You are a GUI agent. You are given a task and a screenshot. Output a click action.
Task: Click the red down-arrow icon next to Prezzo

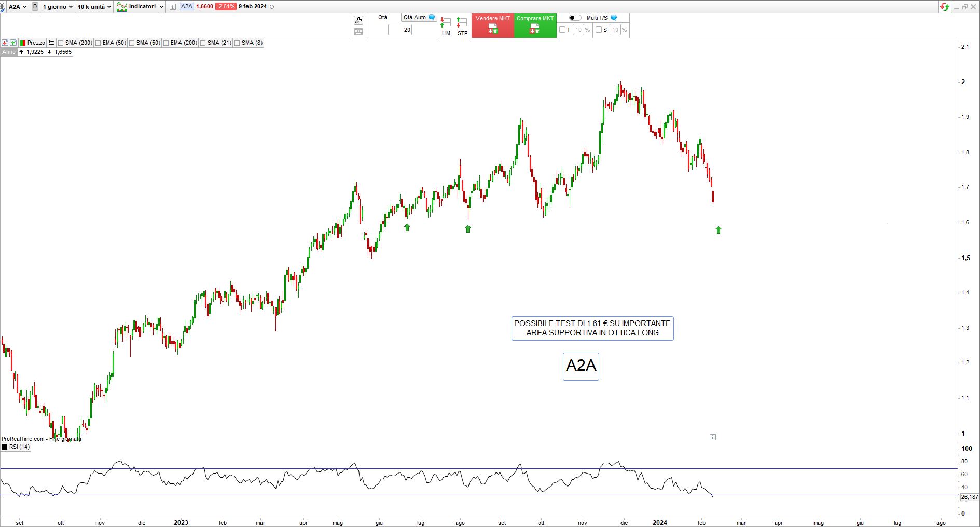[x=5, y=43]
